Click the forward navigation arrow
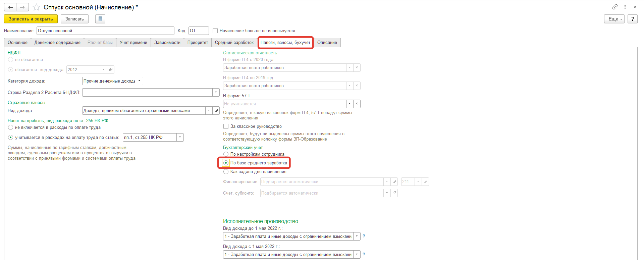Viewport: 644px width, 260px height. pyautogui.click(x=22, y=7)
